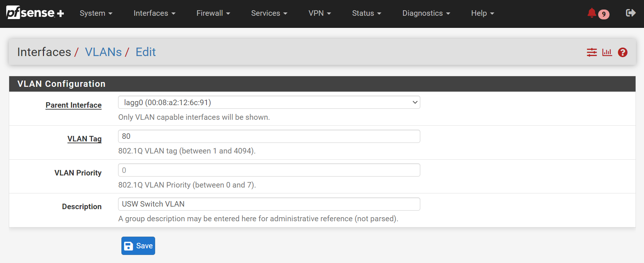Viewport: 644px width, 263px height.
Task: Save the VLAN configuration
Action: [138, 246]
